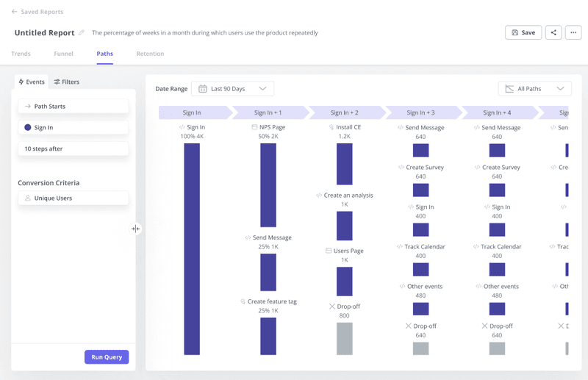Click the pencil icon to rename Untitled Report
The width and height of the screenshot is (588, 380).
click(82, 33)
